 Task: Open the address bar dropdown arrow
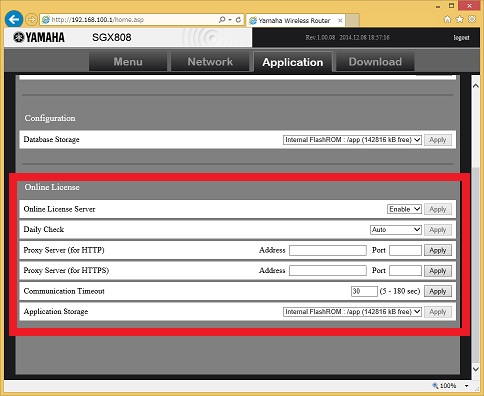click(230, 20)
